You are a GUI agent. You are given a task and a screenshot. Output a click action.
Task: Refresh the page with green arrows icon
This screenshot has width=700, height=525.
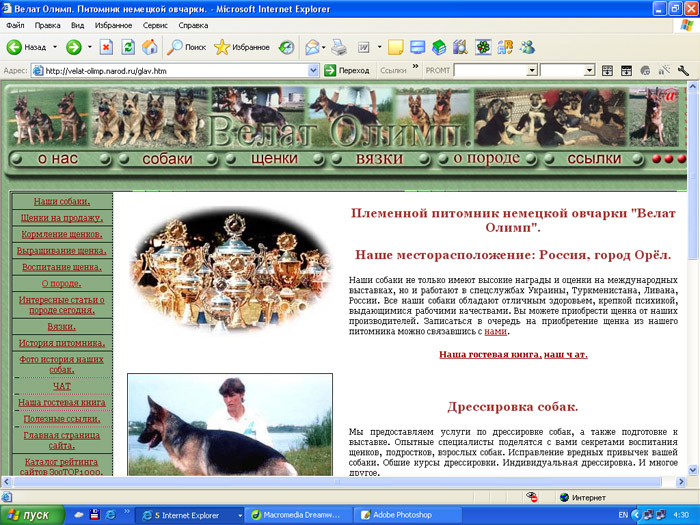point(128,47)
